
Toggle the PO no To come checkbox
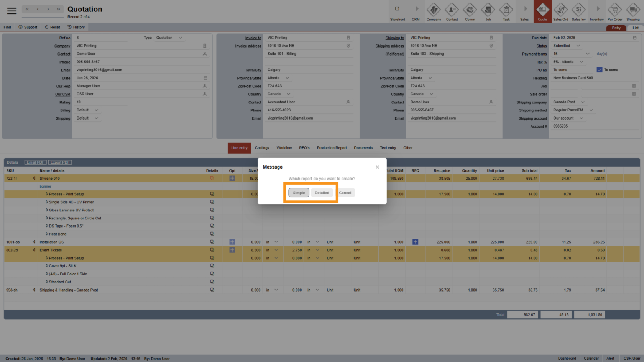point(600,70)
